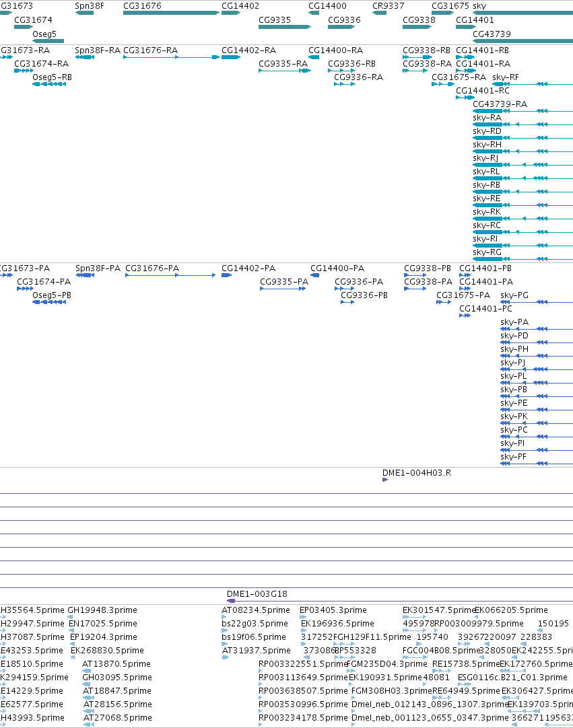Select the sky-RG transcript label
Screen dimensions: 573x728
tap(487, 252)
